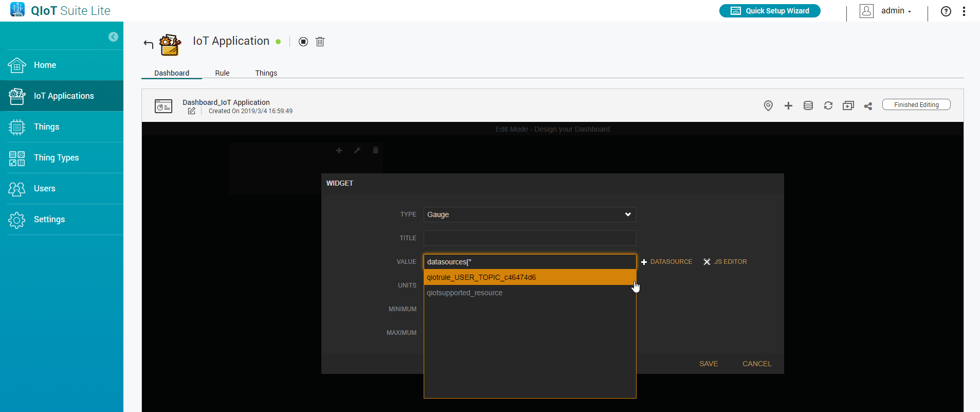Edit the dashboard name pencil icon
The height and width of the screenshot is (412, 980).
coord(191,111)
